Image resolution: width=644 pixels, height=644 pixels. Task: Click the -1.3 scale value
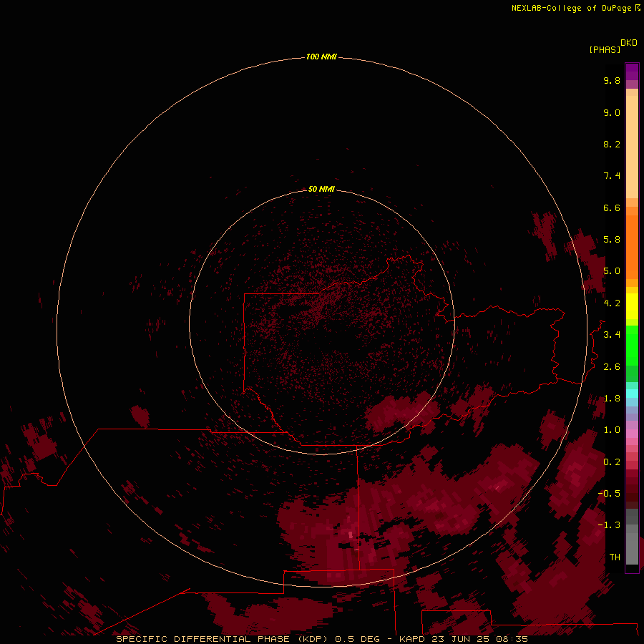pos(609,525)
